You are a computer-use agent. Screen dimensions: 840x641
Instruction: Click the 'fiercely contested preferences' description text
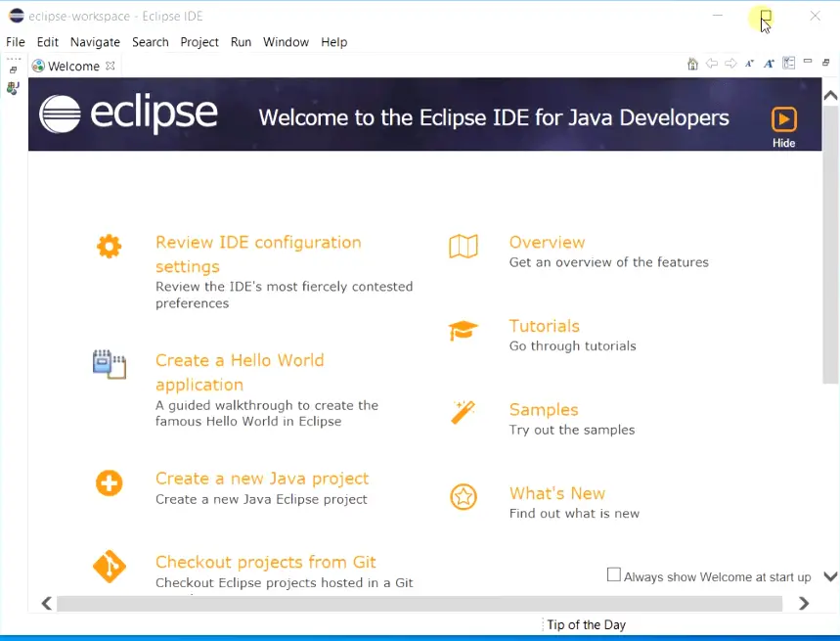tap(284, 295)
